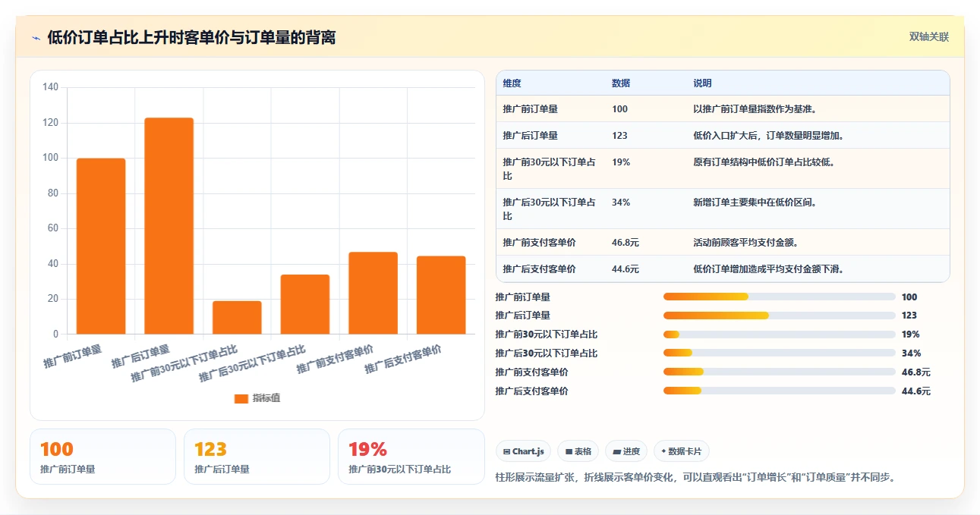The height and width of the screenshot is (515, 980).
Task: Open the 123 推广后订单量 data card
Action: 257,457
